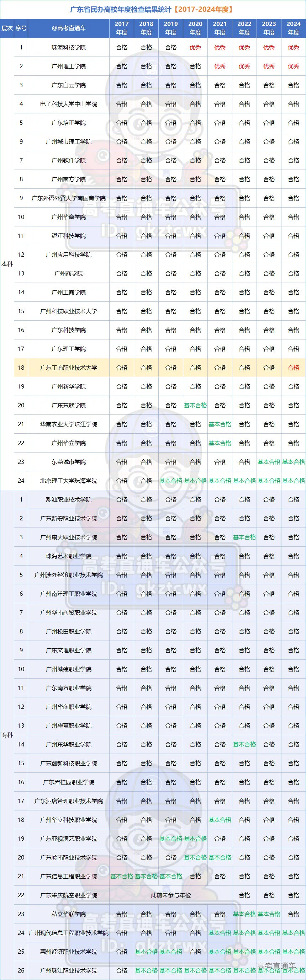Viewport: 306px width, 980px height.
Task: Select 广东文理职业学院
Action: click(x=69, y=650)
